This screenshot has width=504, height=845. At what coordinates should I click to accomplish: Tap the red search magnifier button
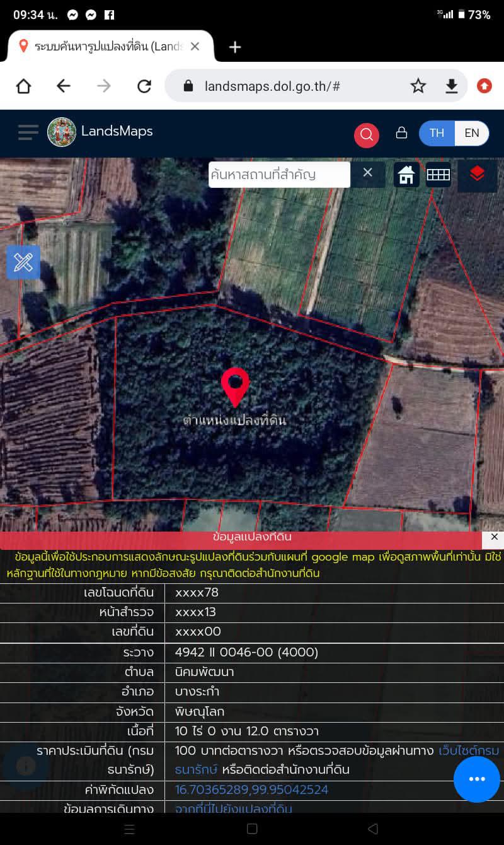click(367, 134)
